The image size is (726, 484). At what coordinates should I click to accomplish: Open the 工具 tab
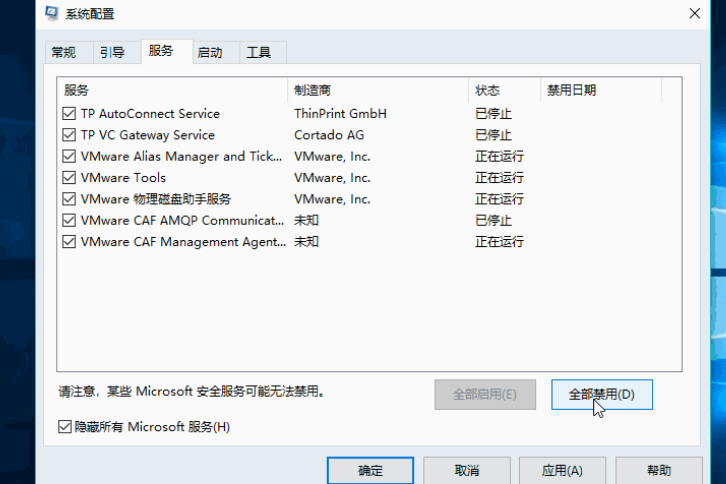point(258,52)
